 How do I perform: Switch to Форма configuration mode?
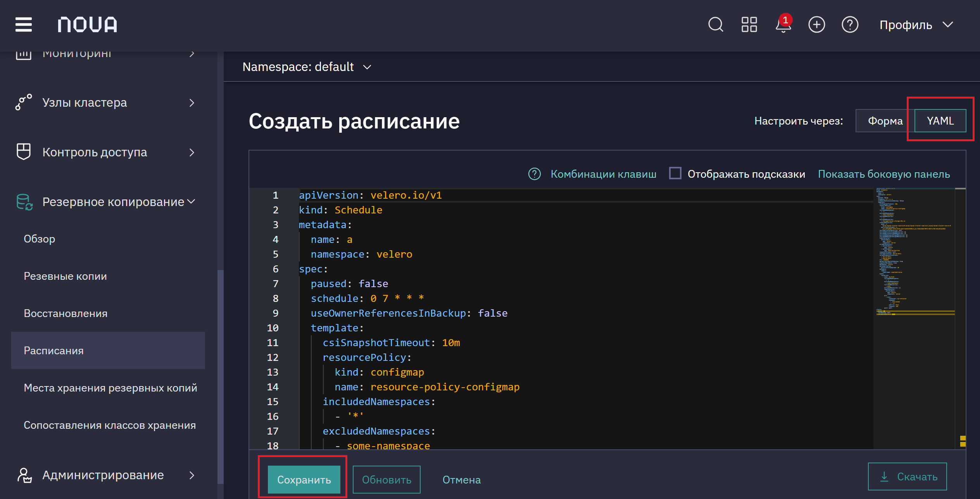point(885,121)
